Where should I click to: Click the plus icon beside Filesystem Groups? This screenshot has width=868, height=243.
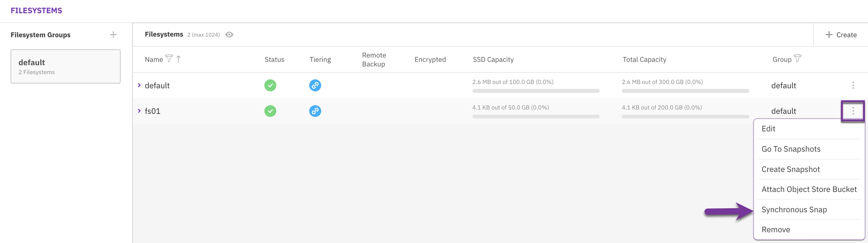[x=113, y=35]
